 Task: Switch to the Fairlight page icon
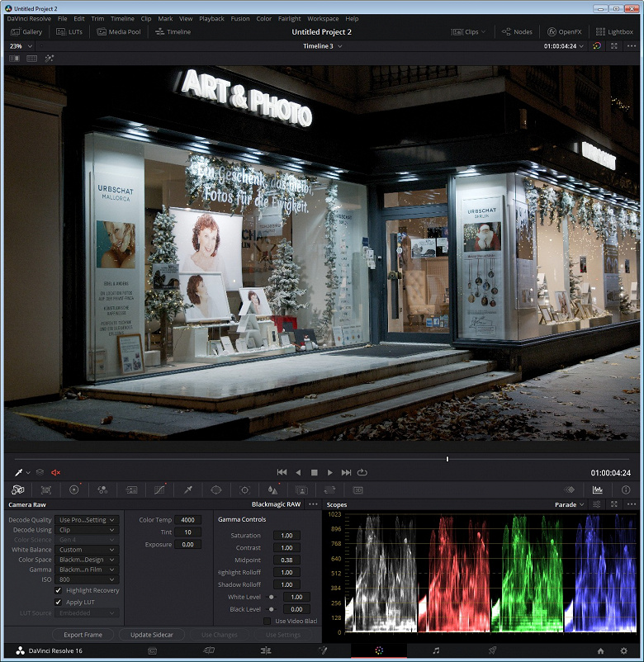[436, 650]
